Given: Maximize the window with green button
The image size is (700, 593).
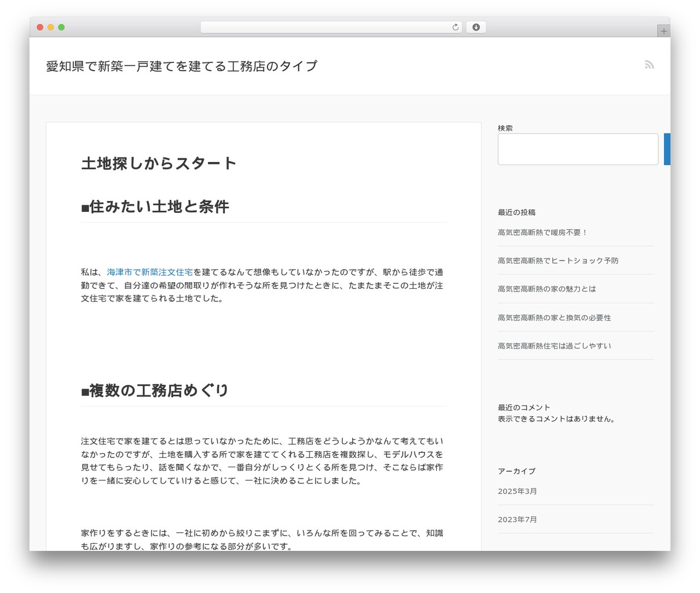Looking at the screenshot, I should click(61, 27).
